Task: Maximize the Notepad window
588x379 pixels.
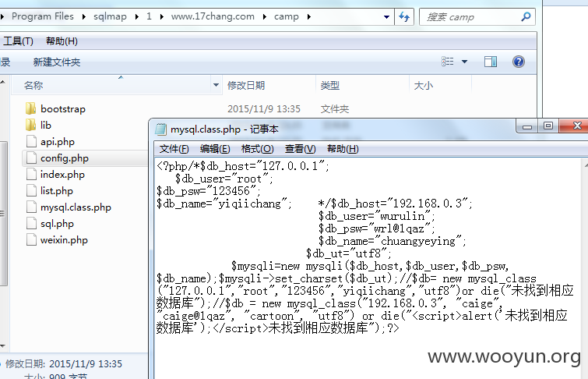Action: pos(548,126)
